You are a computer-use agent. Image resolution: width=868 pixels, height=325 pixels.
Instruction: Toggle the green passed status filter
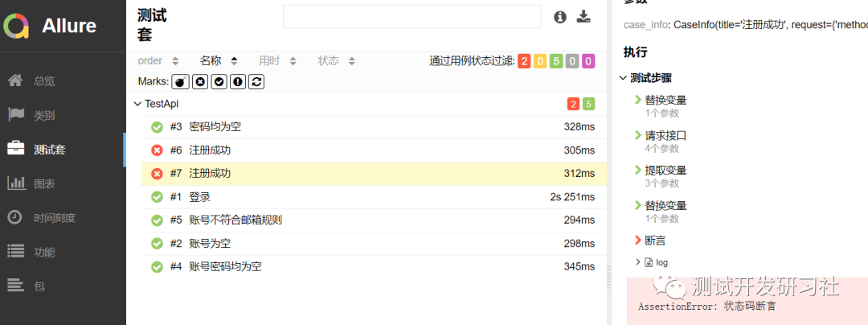click(556, 61)
